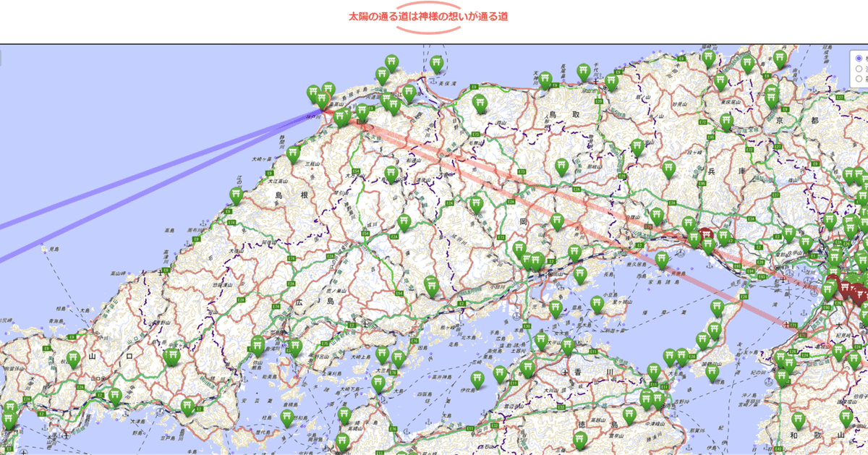Select the second map layer radio button
This screenshot has width=868, height=455.
859,69
